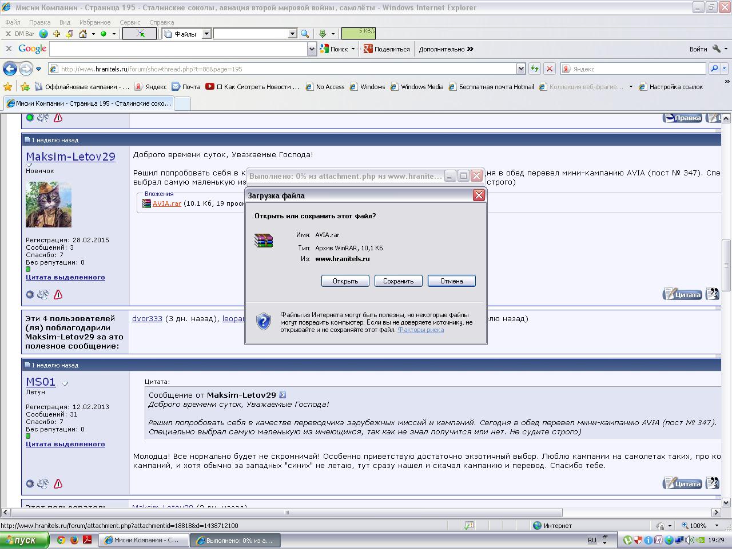Screen dimensions: 732x560
Task: Close the DM Bar toolbar
Action: point(8,34)
